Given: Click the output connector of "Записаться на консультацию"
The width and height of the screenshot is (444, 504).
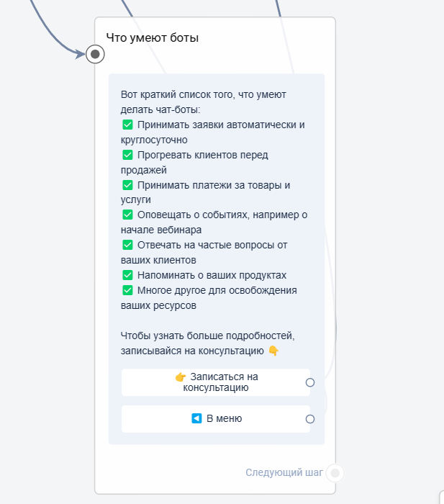Looking at the screenshot, I should [x=310, y=382].
